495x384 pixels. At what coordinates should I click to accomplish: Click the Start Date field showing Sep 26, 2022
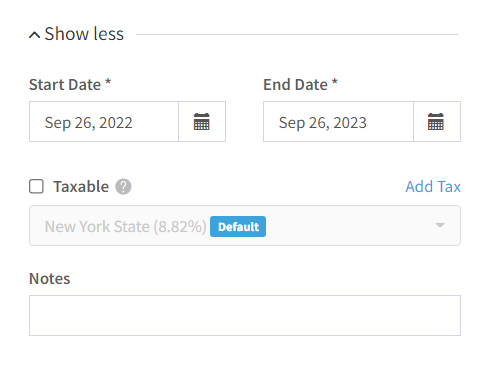click(104, 122)
